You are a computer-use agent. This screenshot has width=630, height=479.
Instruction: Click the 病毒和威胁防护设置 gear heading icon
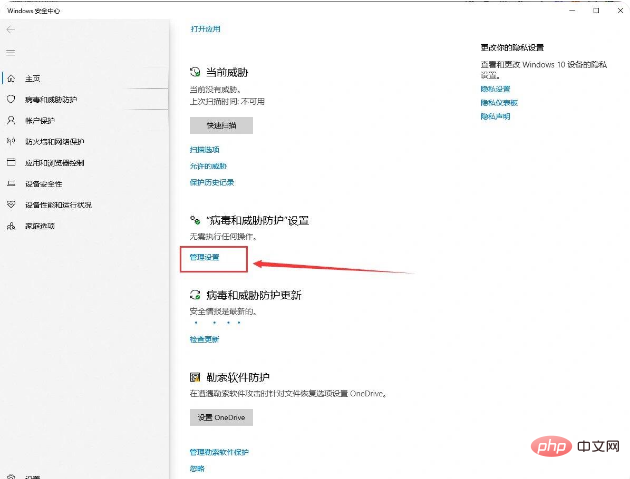[195, 220]
